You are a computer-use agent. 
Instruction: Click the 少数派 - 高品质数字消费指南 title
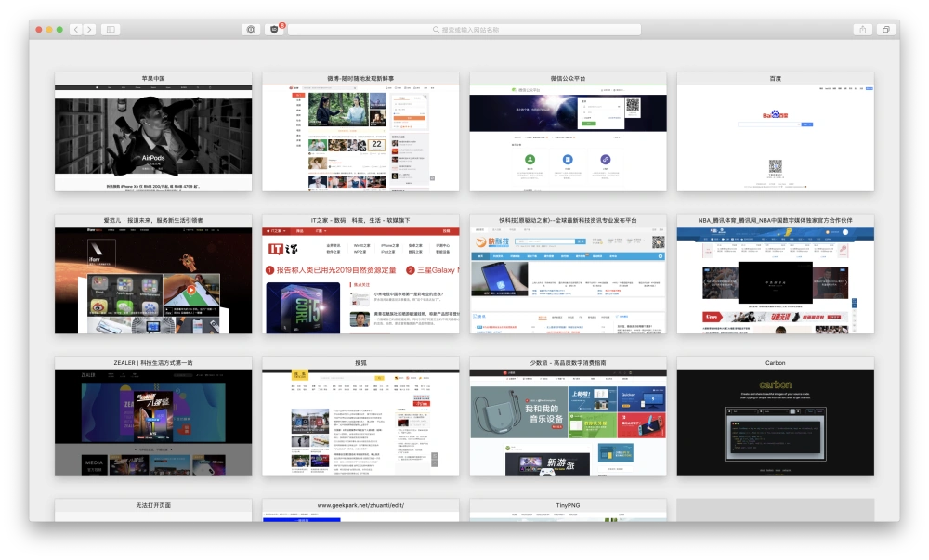pyautogui.click(x=569, y=363)
